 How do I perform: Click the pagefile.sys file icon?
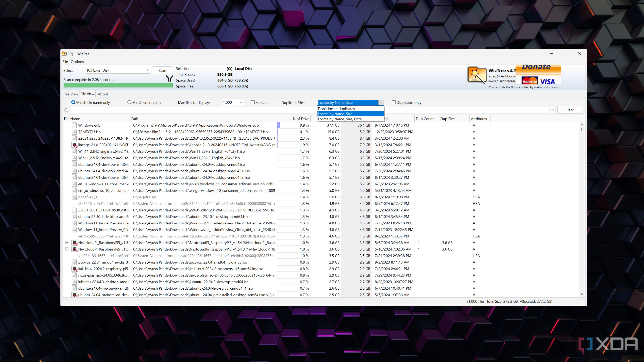pyautogui.click(x=74, y=197)
